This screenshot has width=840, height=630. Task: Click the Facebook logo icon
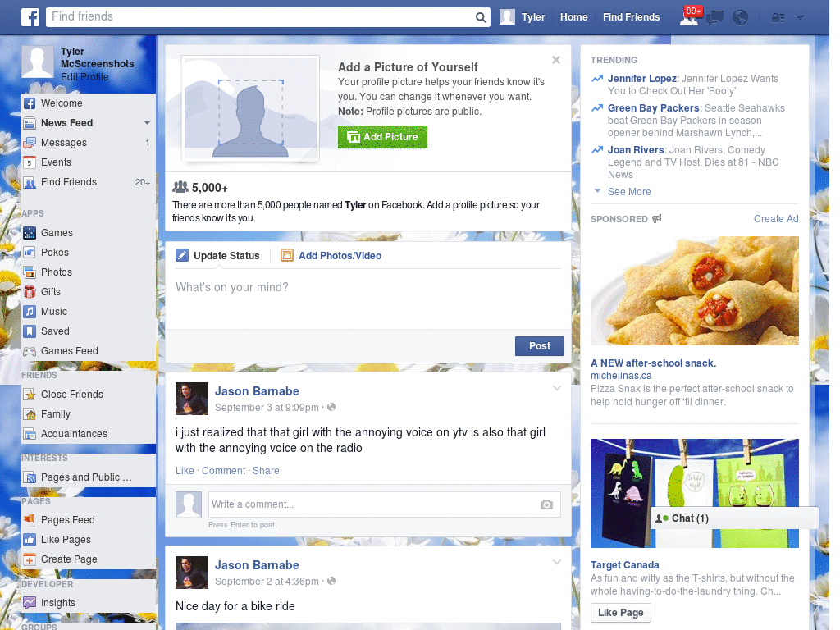tap(30, 17)
